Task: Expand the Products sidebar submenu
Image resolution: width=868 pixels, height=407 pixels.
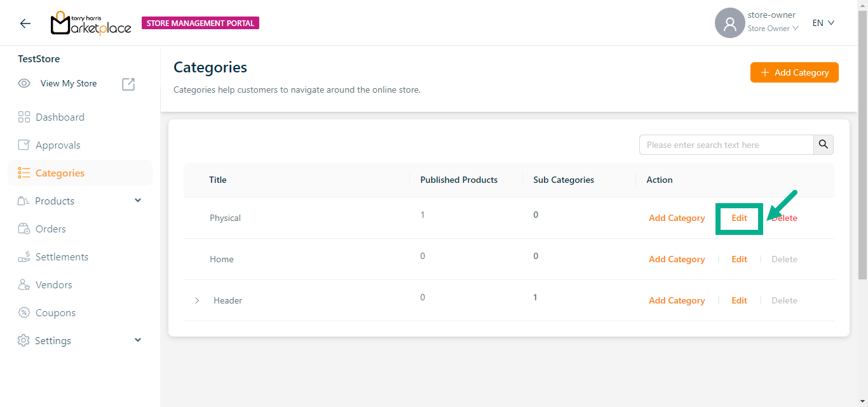Action: (138, 201)
